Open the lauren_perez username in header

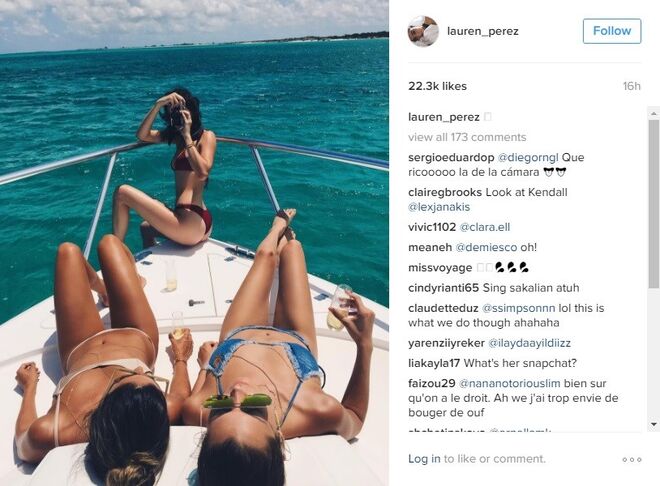coord(482,31)
